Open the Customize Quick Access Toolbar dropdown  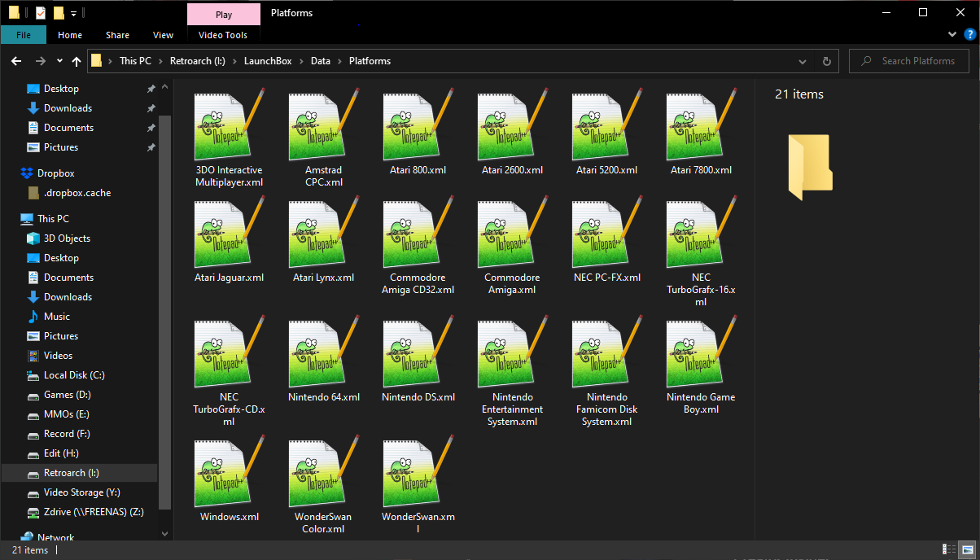click(73, 13)
